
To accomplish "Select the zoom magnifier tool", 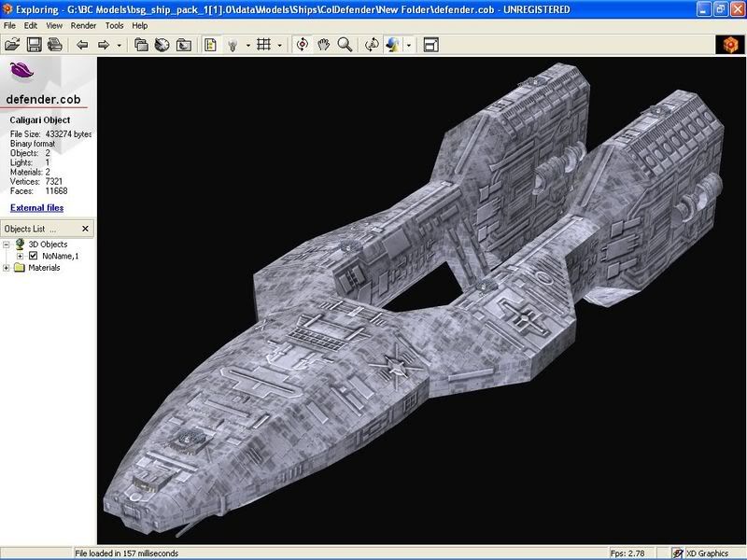I will 345,45.
